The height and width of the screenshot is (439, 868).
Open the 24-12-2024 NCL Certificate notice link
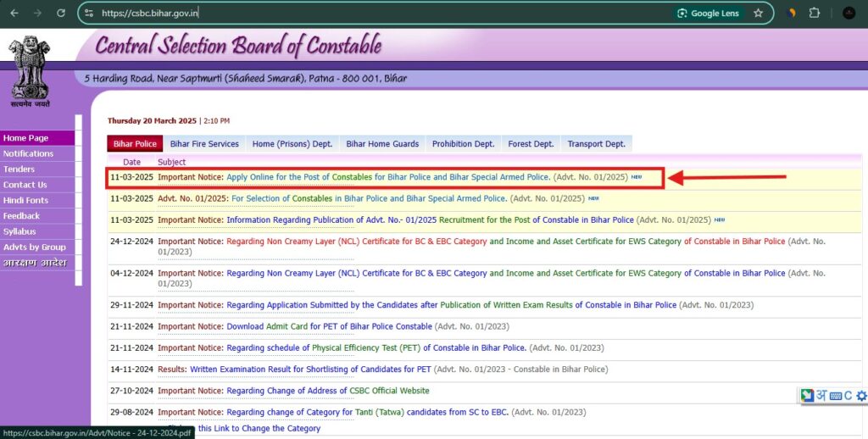tap(505, 242)
